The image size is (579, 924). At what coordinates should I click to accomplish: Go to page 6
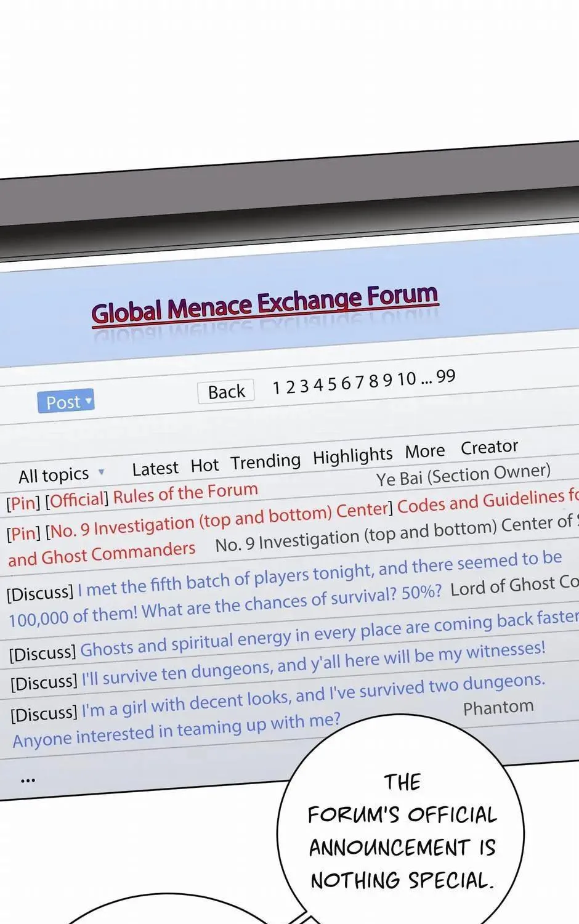click(346, 383)
